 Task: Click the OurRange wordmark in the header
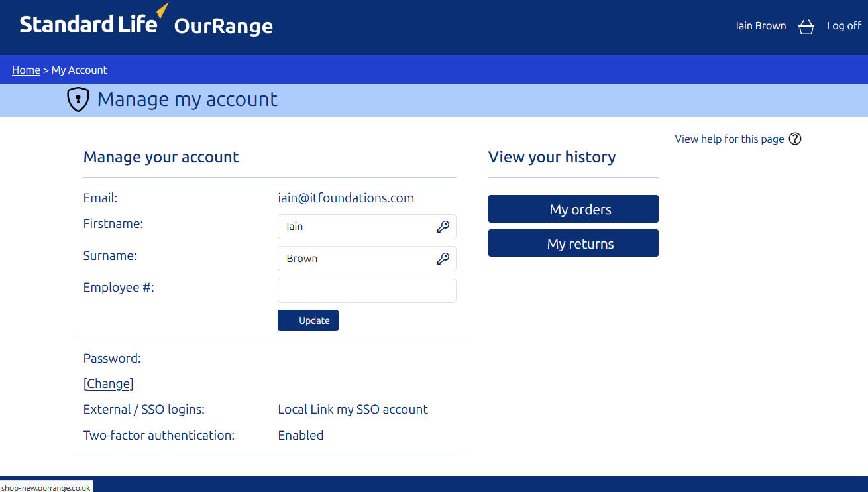[x=223, y=27]
